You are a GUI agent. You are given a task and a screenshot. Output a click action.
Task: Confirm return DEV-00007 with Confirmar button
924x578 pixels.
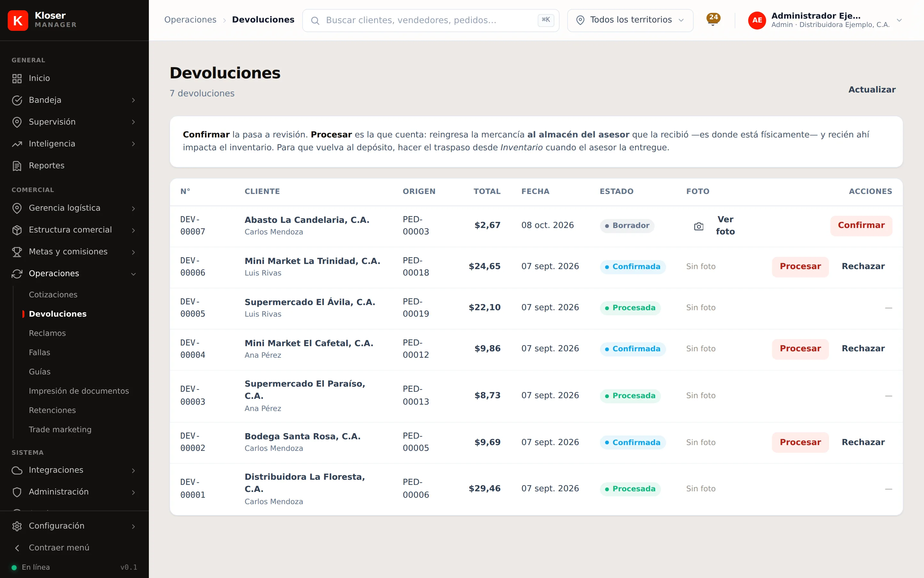[x=861, y=225]
